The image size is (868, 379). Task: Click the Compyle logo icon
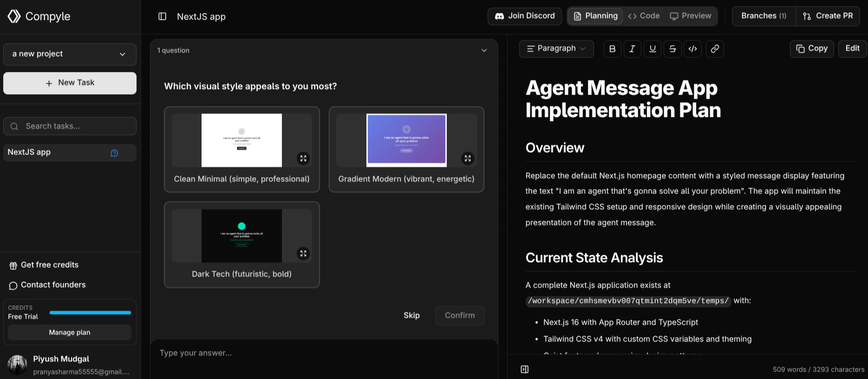point(14,16)
